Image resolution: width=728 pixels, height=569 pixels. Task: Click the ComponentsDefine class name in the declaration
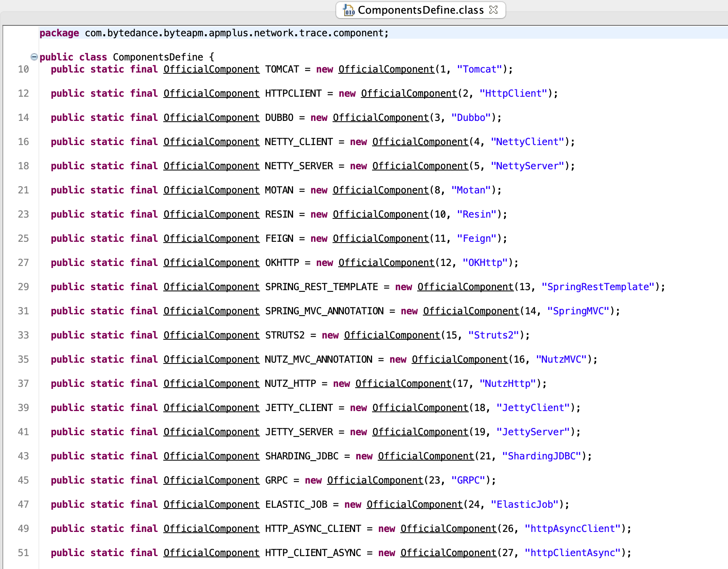(x=158, y=57)
